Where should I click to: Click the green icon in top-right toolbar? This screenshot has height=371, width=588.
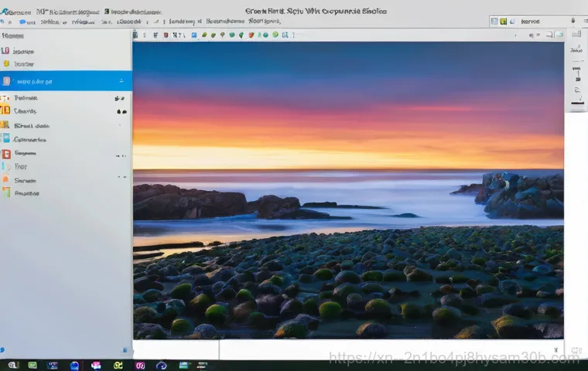[503, 22]
